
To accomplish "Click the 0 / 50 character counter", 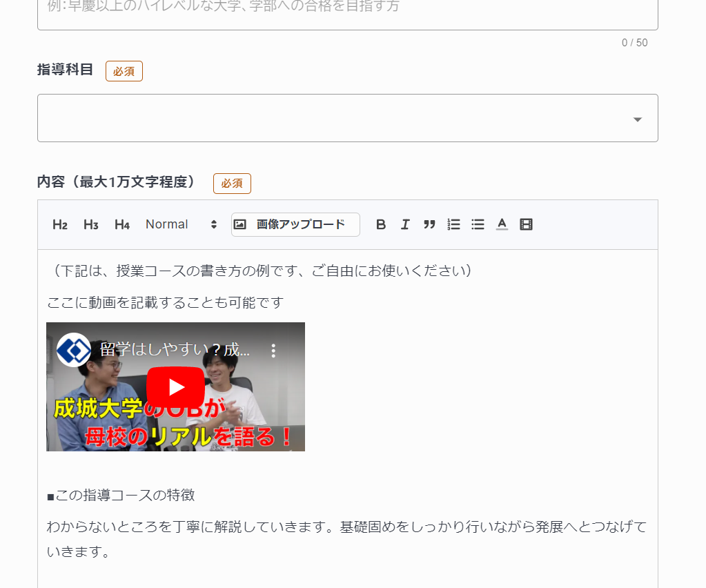I will [x=634, y=43].
